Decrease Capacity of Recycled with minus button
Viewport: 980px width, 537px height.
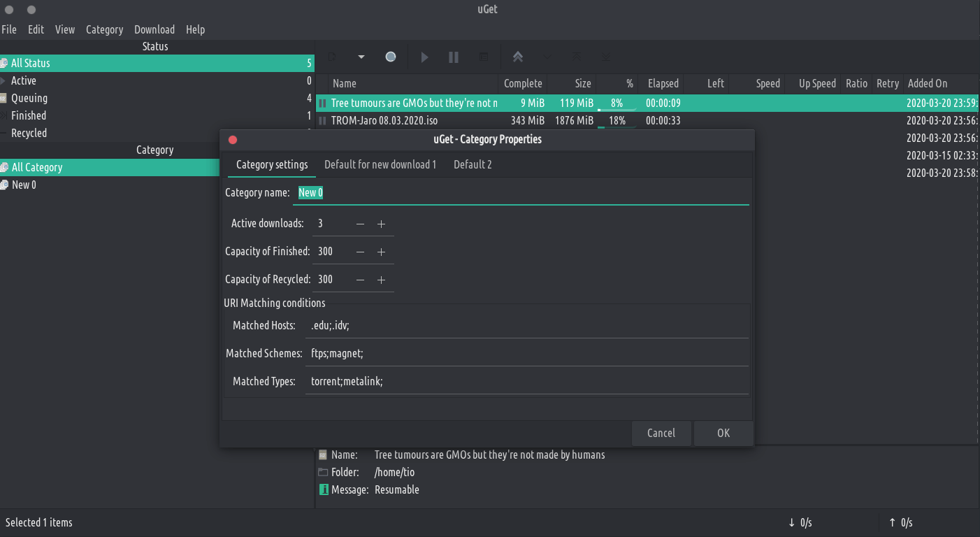coord(360,280)
